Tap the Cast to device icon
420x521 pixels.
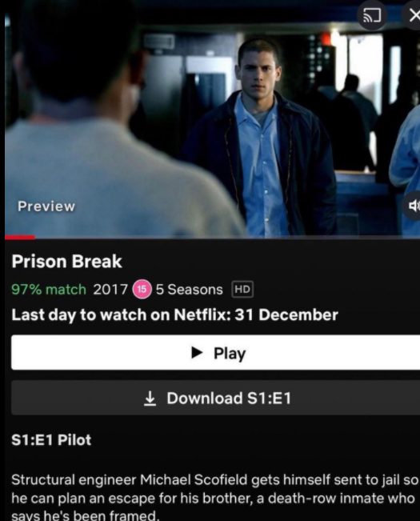click(x=371, y=15)
